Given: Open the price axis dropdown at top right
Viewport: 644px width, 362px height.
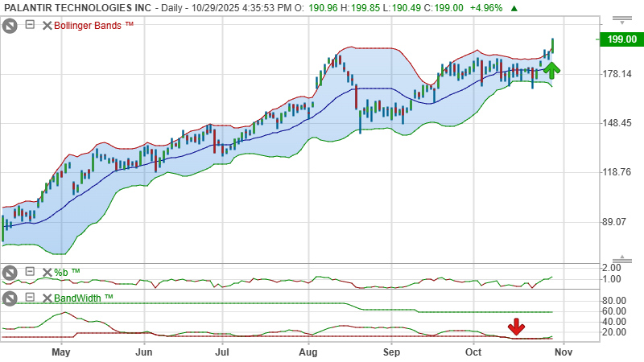Looking at the screenshot, I should (621, 19).
